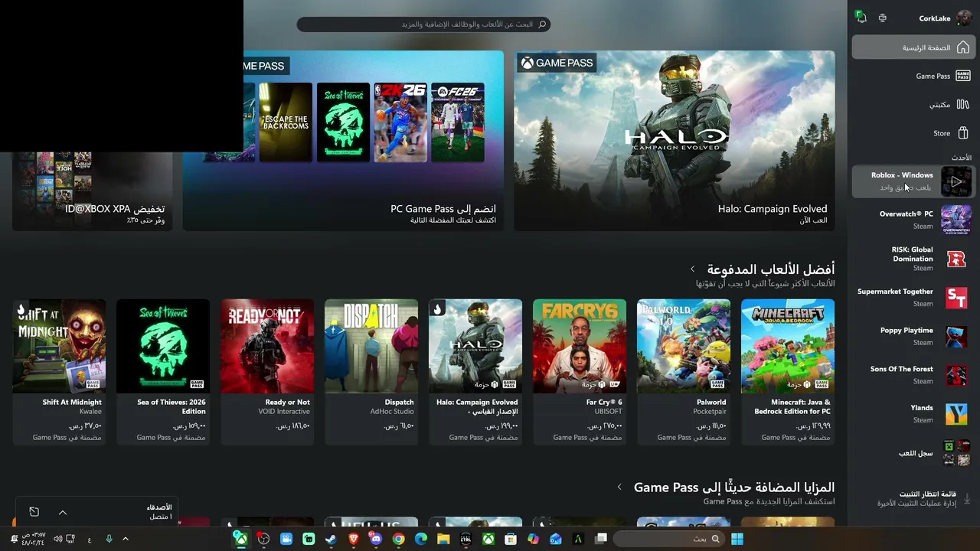Expand the الأصدقاء friends panel chevron

63,512
